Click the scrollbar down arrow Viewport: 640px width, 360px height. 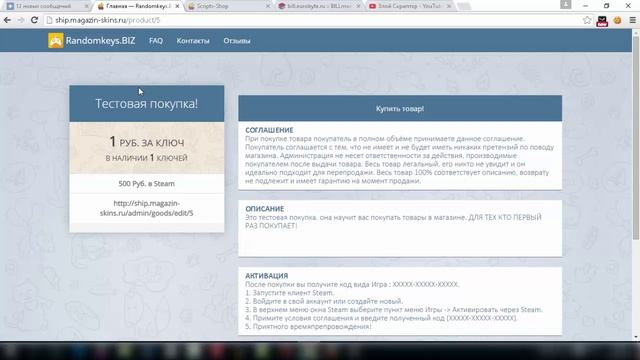(x=636, y=337)
